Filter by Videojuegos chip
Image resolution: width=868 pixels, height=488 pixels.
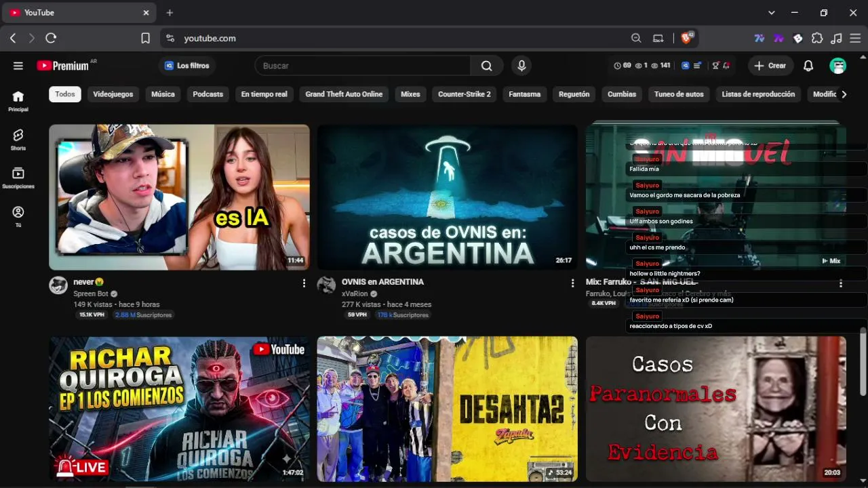point(113,94)
